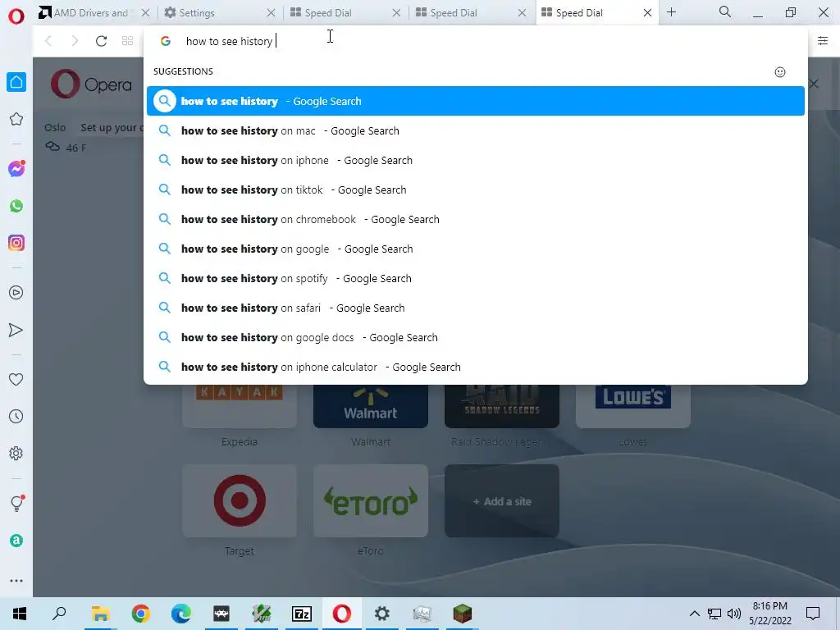Select highlighted 'how to see history' suggestion
This screenshot has height=630, width=840.
[x=476, y=101]
